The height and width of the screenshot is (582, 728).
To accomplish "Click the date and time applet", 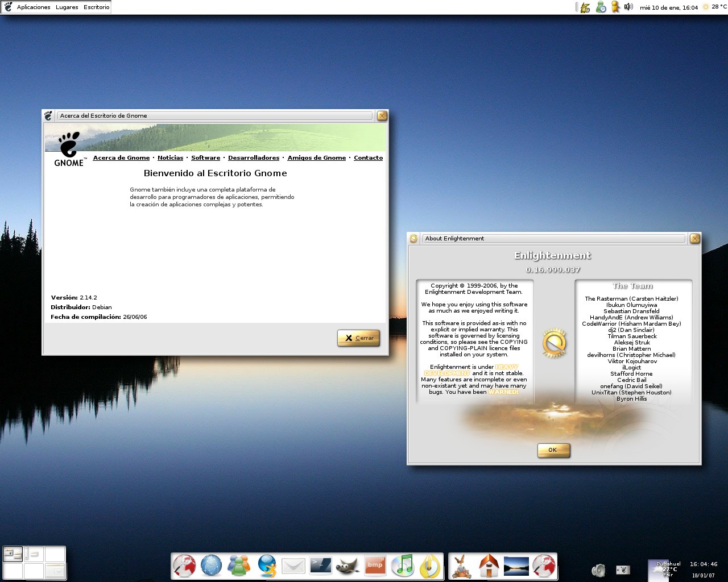I will click(669, 7).
